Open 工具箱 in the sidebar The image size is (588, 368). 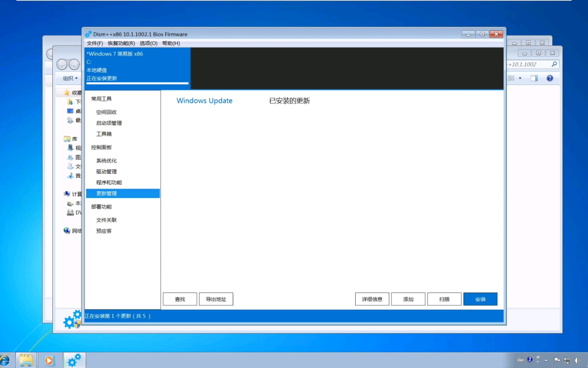tap(104, 134)
